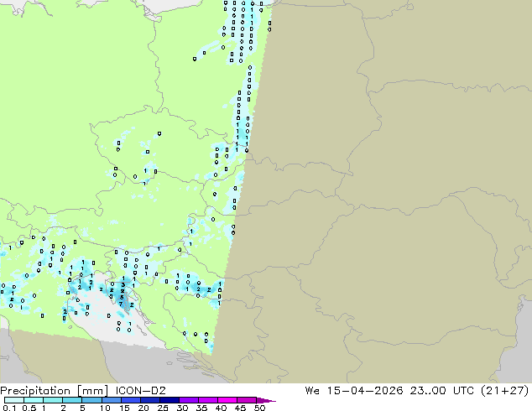Click the 'We' weekday label
Screen dimensions: 532x411
[x=312, y=391]
